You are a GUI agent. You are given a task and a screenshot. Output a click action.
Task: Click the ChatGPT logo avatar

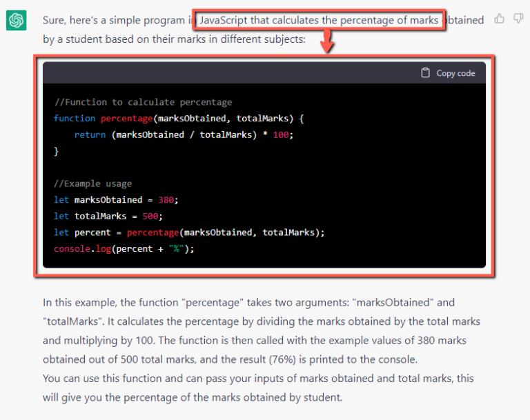coord(17,21)
